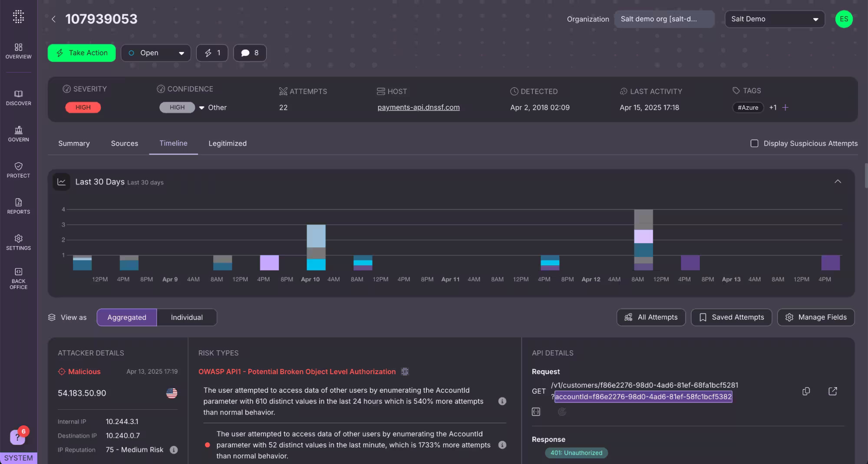Select Aggregated view mode
Viewport: 868px width, 464px height.
(x=126, y=317)
